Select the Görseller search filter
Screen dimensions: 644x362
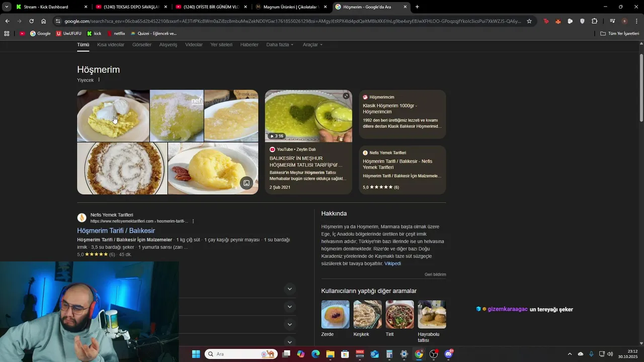coord(142,45)
